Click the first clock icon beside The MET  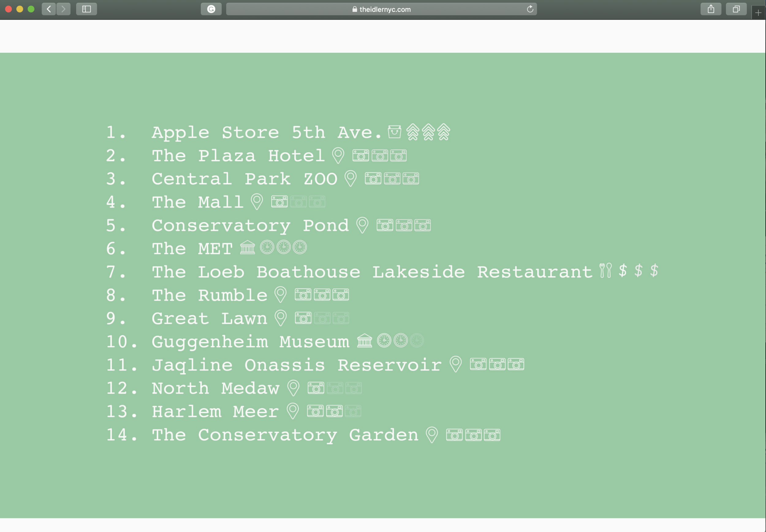(x=267, y=247)
